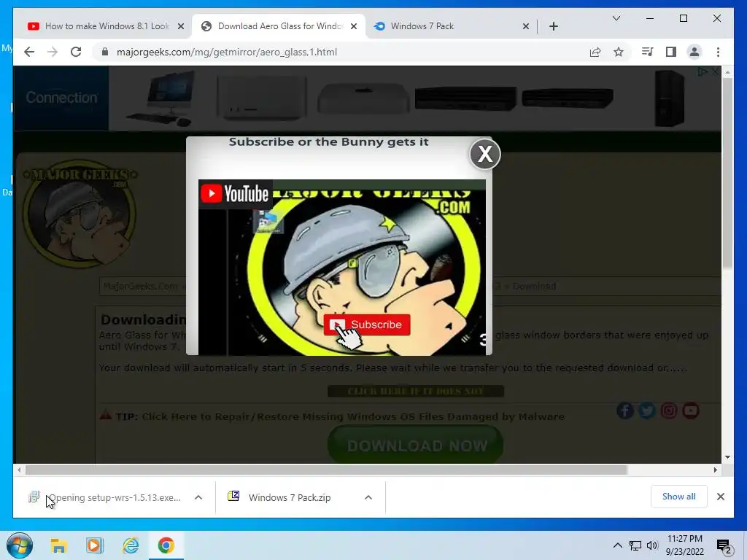This screenshot has width=747, height=560.
Task: Open File Explorer from the taskbar
Action: click(58, 545)
